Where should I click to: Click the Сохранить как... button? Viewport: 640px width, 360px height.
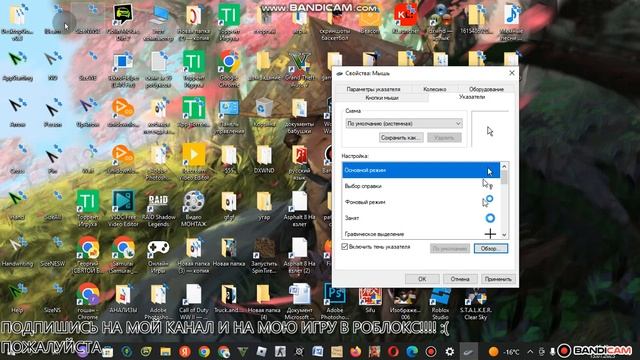(401, 138)
